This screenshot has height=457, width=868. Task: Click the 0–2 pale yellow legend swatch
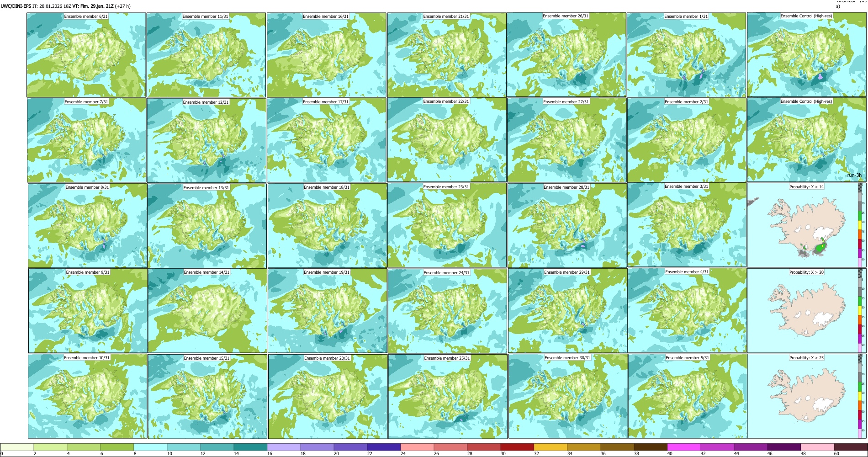17,447
